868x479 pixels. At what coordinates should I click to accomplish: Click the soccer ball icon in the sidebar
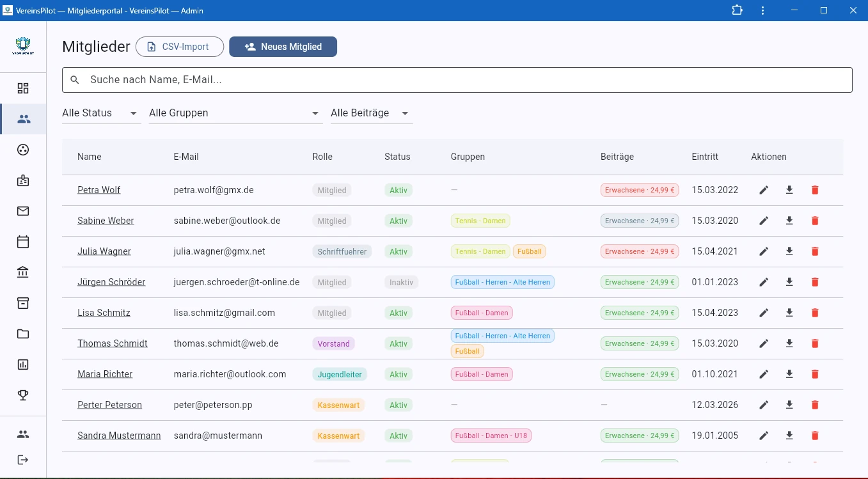tap(23, 150)
